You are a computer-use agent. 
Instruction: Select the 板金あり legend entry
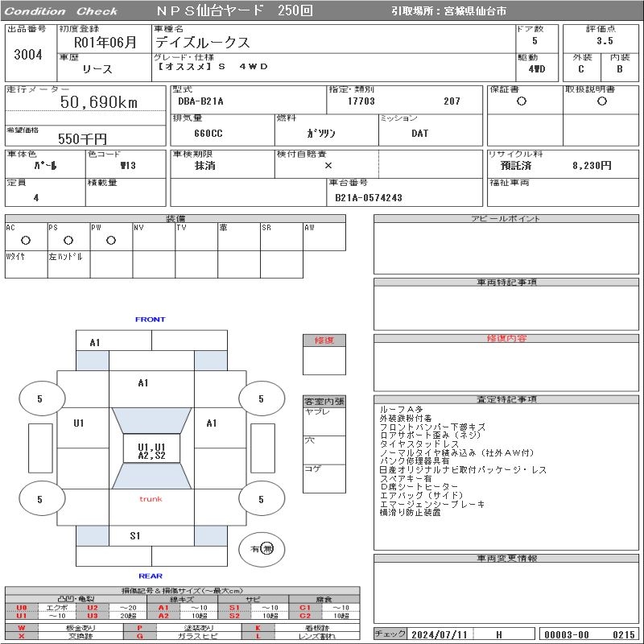click(80, 628)
